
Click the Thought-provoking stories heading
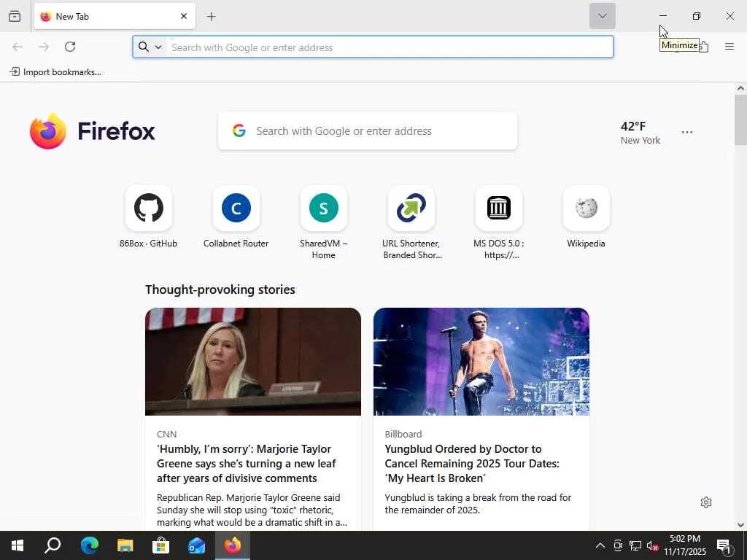coord(220,289)
